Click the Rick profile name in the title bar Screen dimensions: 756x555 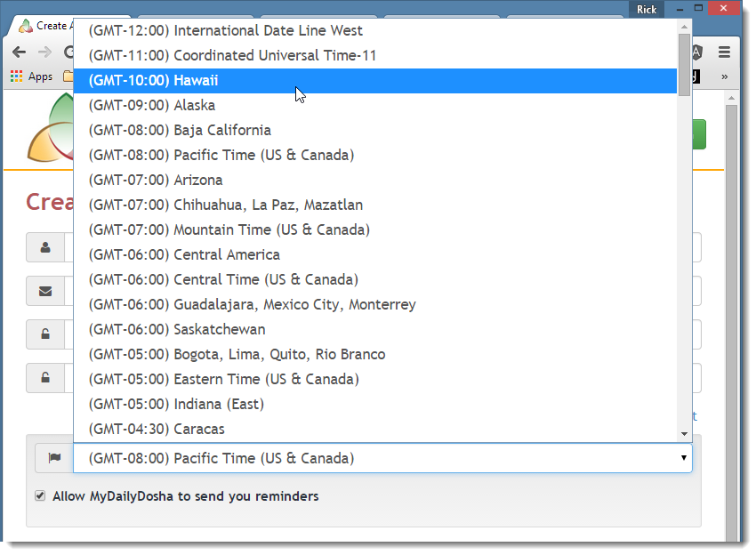point(646,9)
